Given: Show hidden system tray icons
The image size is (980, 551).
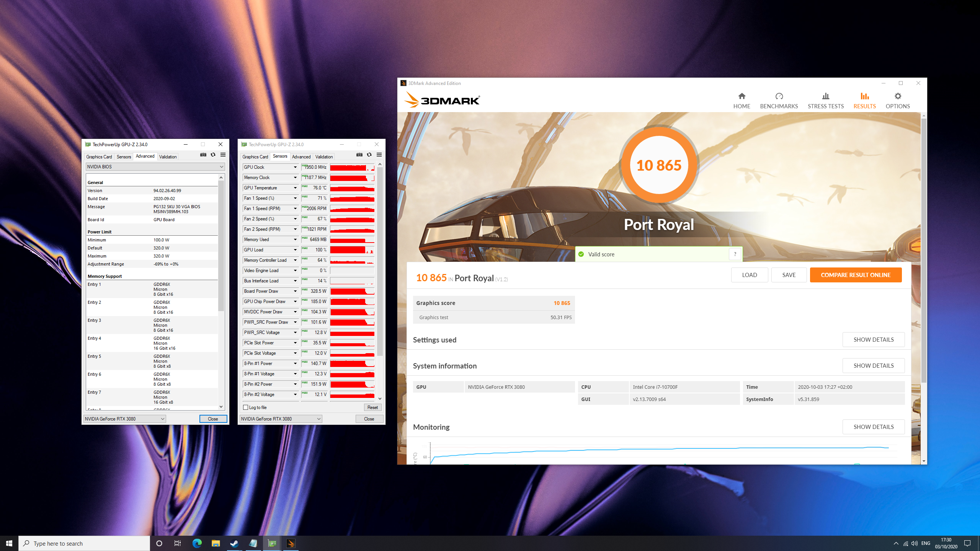Looking at the screenshot, I should tap(896, 543).
